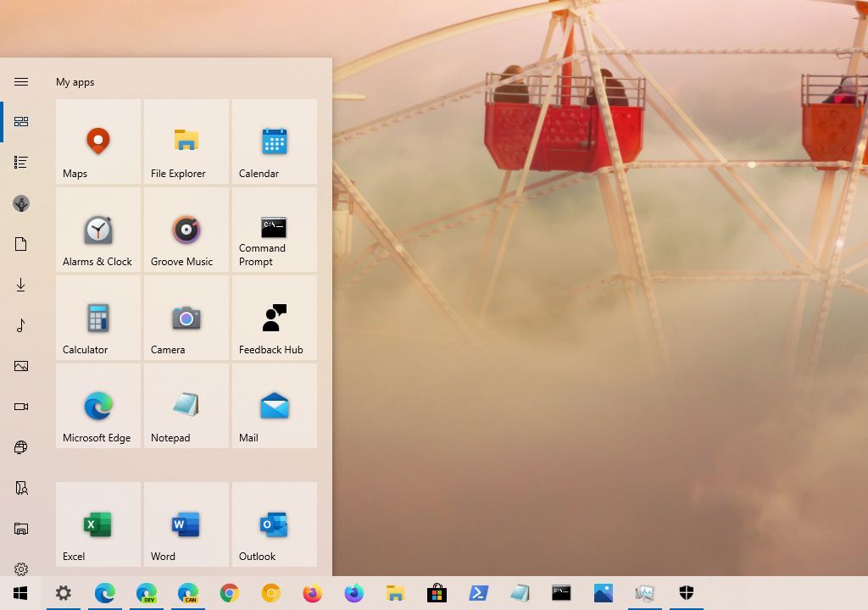This screenshot has width=868, height=610.
Task: Open the Maps app tile
Action: pos(97,141)
